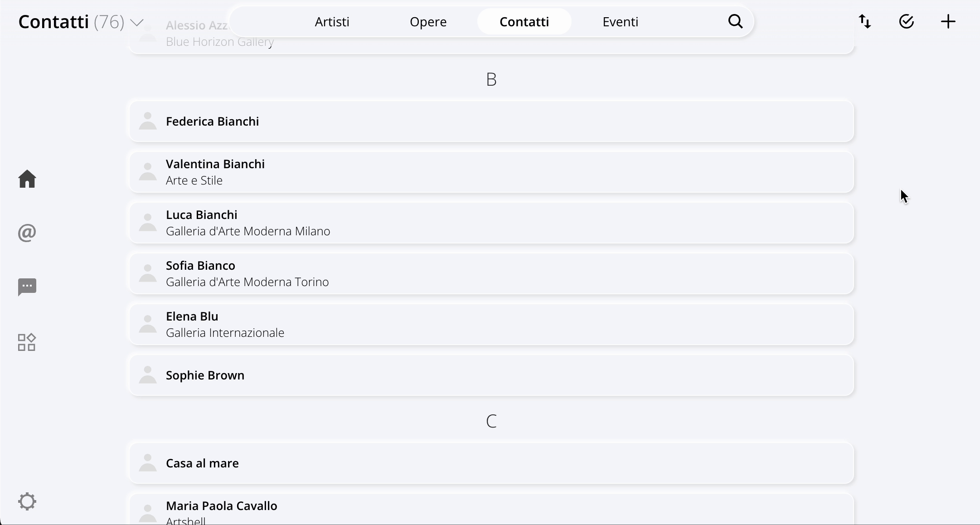Image resolution: width=980 pixels, height=525 pixels.
Task: Click the plus icon to add contact
Action: 948,21
